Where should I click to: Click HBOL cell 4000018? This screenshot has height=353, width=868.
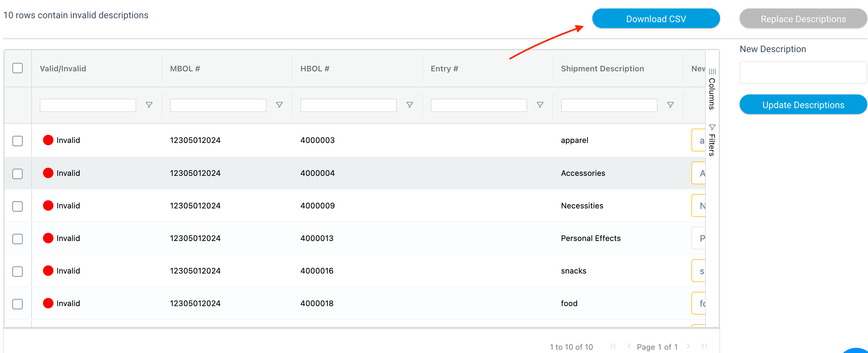click(x=317, y=304)
